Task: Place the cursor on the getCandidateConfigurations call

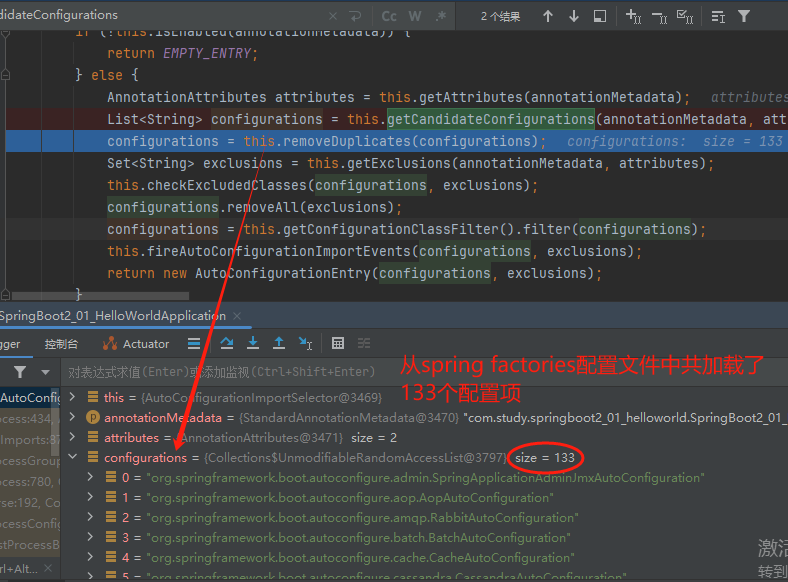Action: click(490, 119)
